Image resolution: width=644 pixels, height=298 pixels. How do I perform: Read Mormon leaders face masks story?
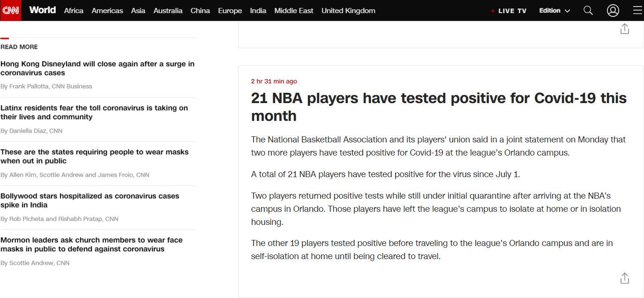click(x=92, y=245)
